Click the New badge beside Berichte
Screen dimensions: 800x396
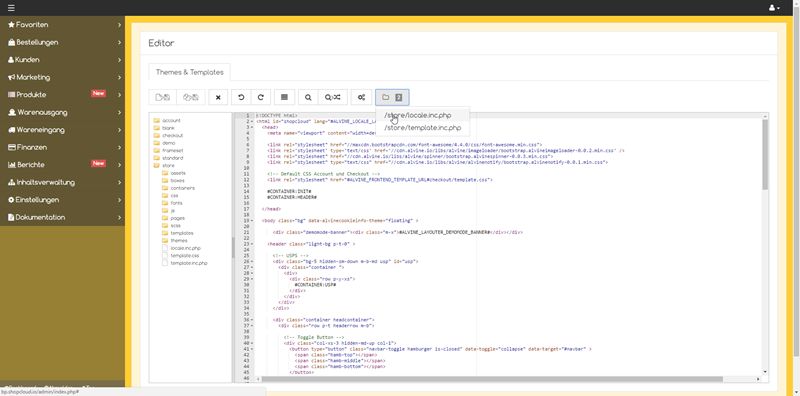click(x=98, y=164)
